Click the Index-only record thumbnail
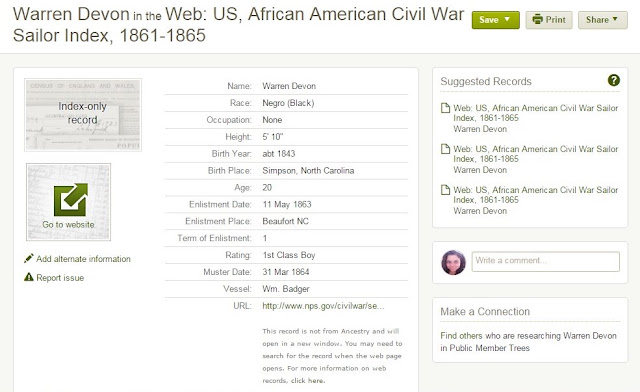The image size is (640, 392). click(83, 115)
